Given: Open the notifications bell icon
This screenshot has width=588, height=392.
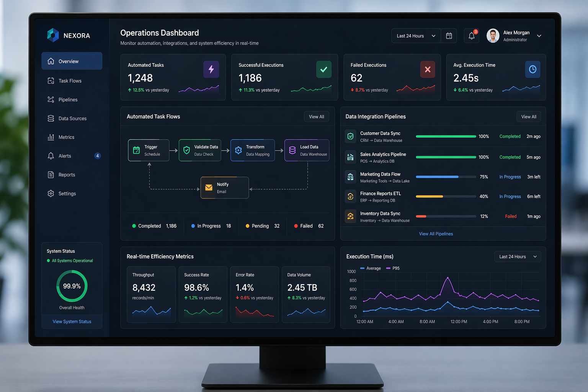Looking at the screenshot, I should pyautogui.click(x=472, y=36).
